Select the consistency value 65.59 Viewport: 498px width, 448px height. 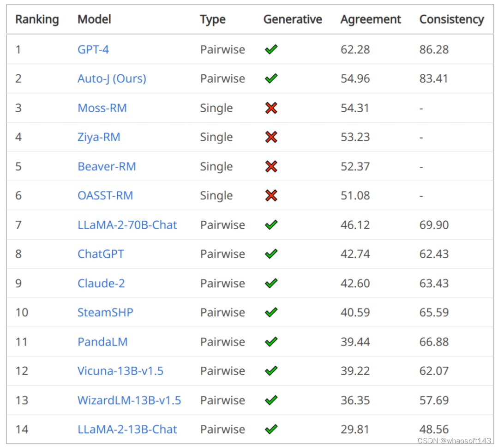434,312
